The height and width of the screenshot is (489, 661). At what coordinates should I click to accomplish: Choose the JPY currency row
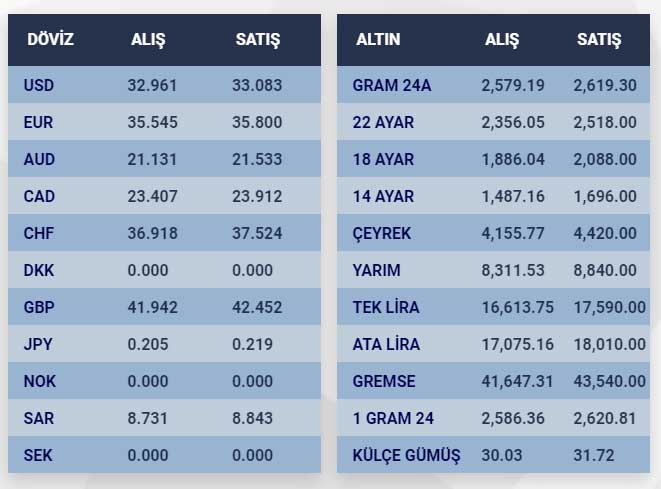pyautogui.click(x=37, y=344)
